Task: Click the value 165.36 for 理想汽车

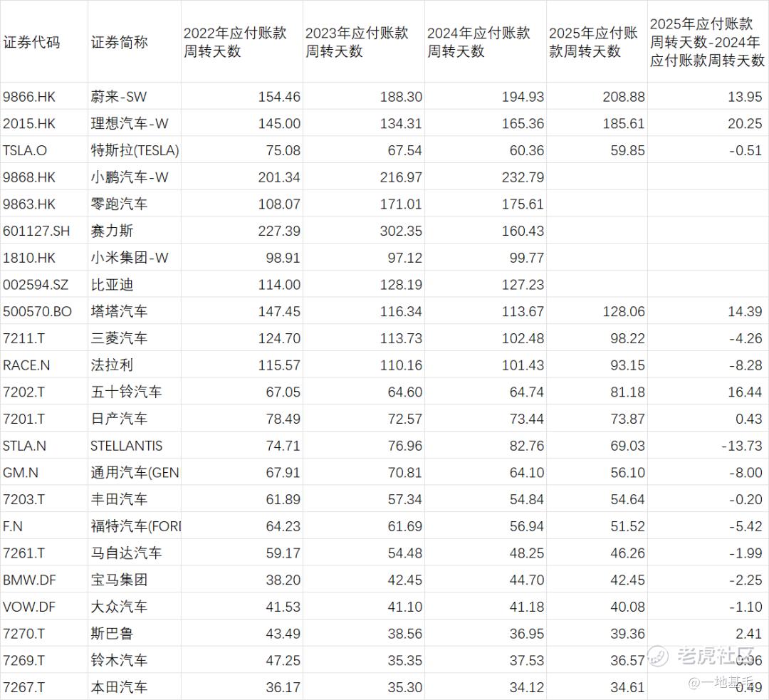Action: [x=523, y=124]
